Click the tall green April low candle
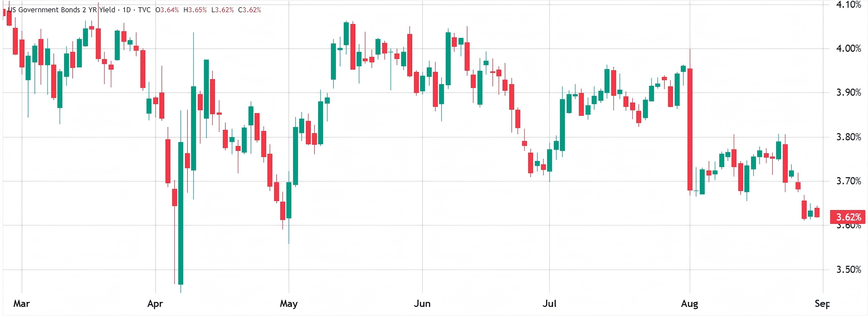The height and width of the screenshot is (317, 868). click(181, 213)
